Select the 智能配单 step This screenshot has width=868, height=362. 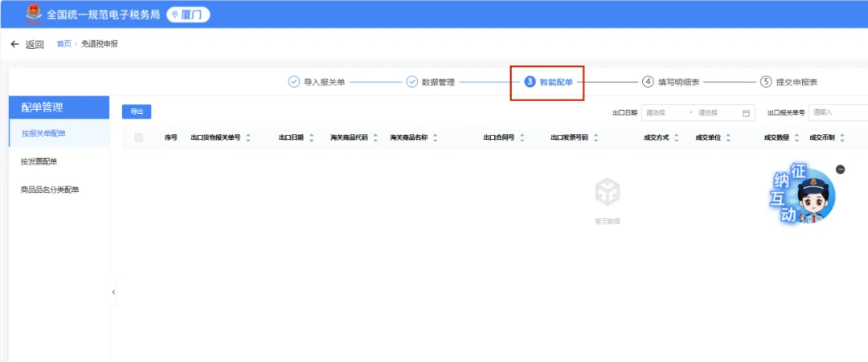548,82
